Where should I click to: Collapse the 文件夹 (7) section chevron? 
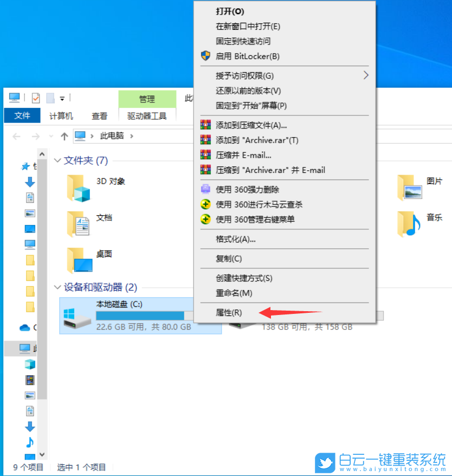57,160
